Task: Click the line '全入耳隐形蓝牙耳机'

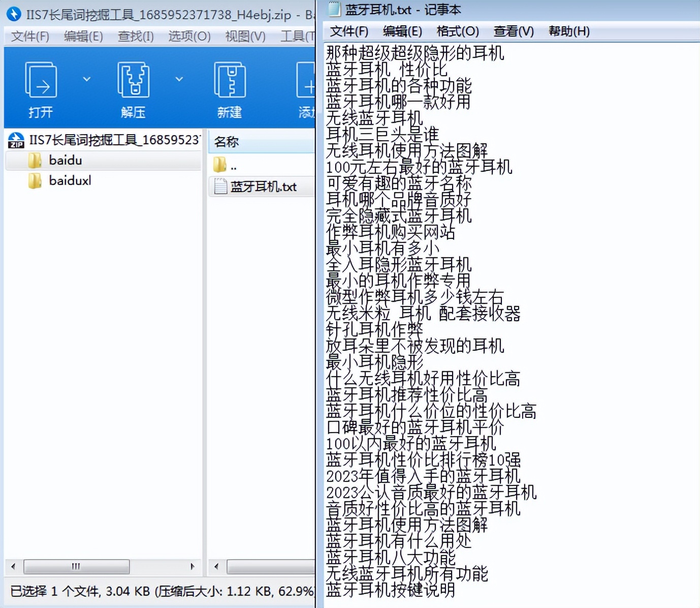Action: coord(399,264)
